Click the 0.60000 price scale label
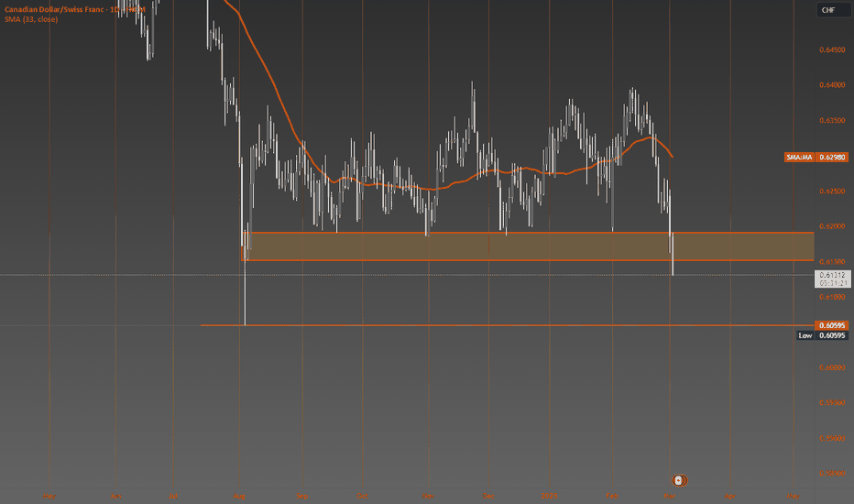 [x=832, y=367]
